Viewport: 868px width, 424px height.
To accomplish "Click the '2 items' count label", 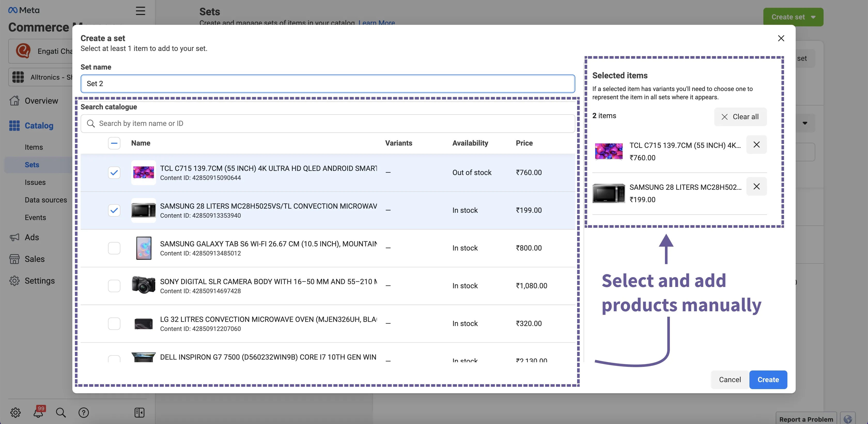I will coord(604,116).
